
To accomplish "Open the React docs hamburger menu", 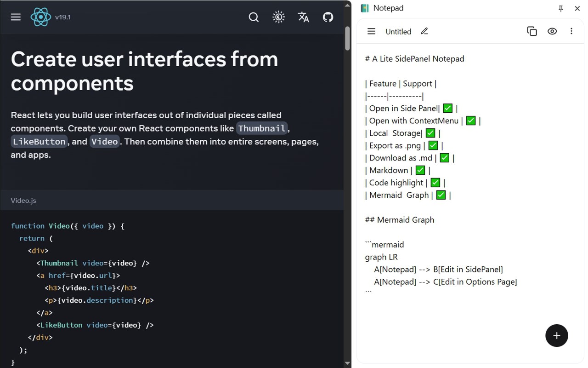I will click(16, 17).
